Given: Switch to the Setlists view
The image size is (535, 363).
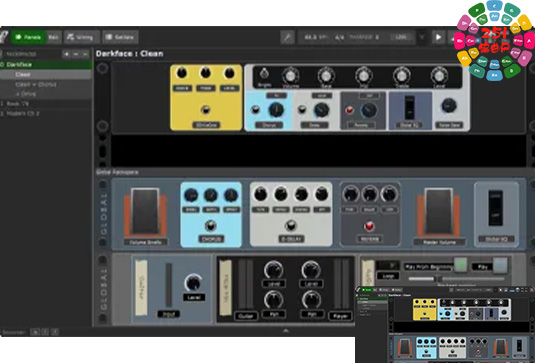Looking at the screenshot, I should pyautogui.click(x=120, y=37).
